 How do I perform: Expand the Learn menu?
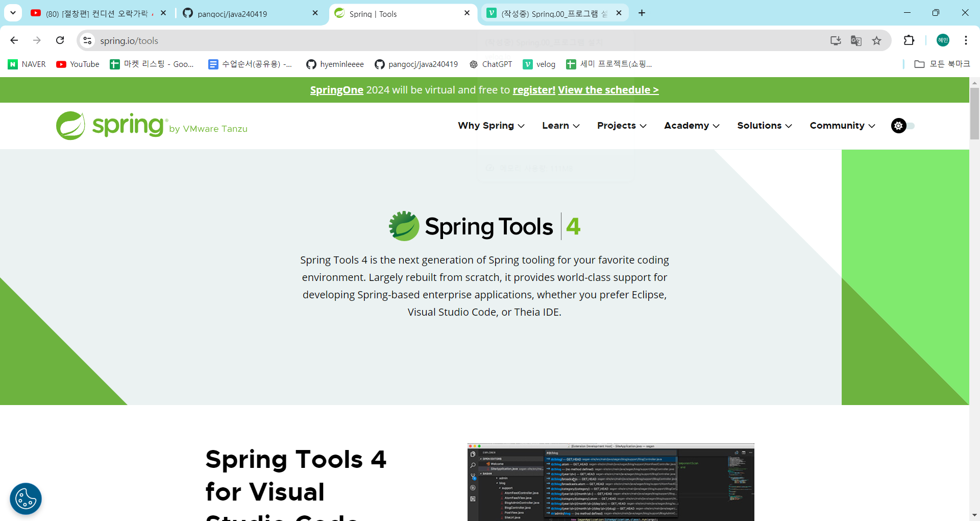(561, 126)
